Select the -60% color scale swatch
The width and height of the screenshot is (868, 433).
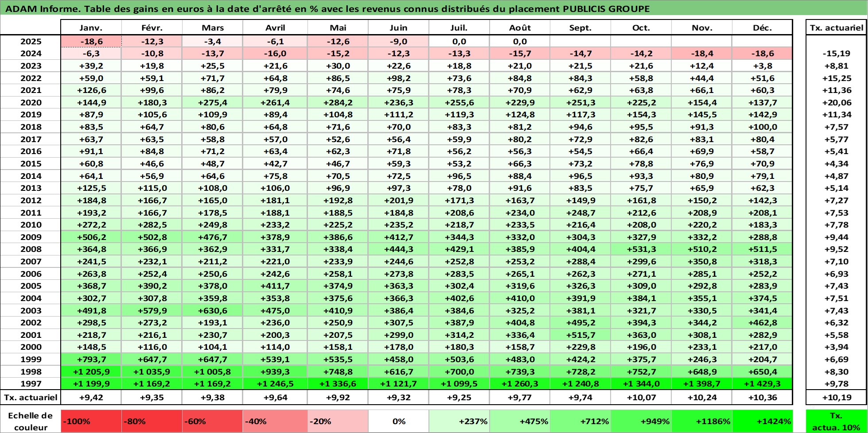[x=212, y=421]
